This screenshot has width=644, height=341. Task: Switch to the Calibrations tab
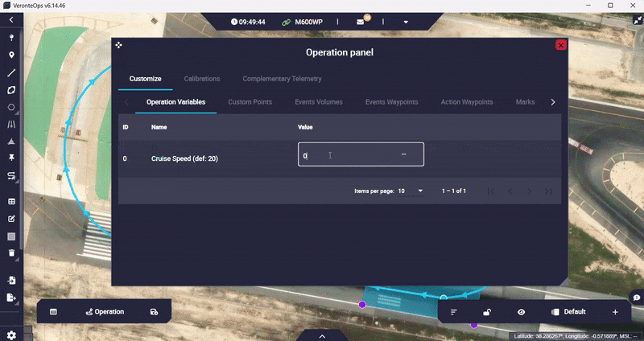[202, 79]
